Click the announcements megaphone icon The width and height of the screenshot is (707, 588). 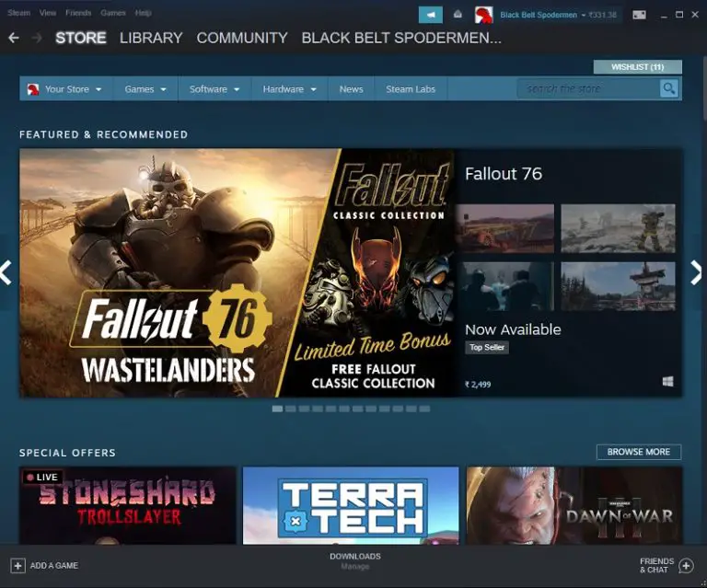430,15
